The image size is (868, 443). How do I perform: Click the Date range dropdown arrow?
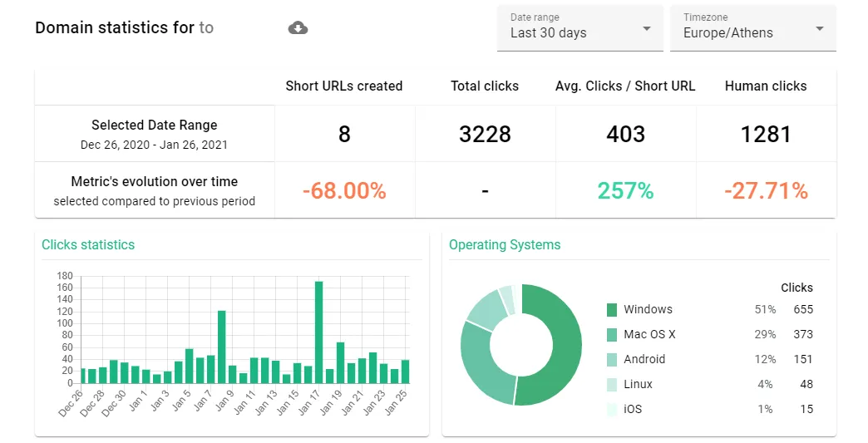click(x=647, y=29)
